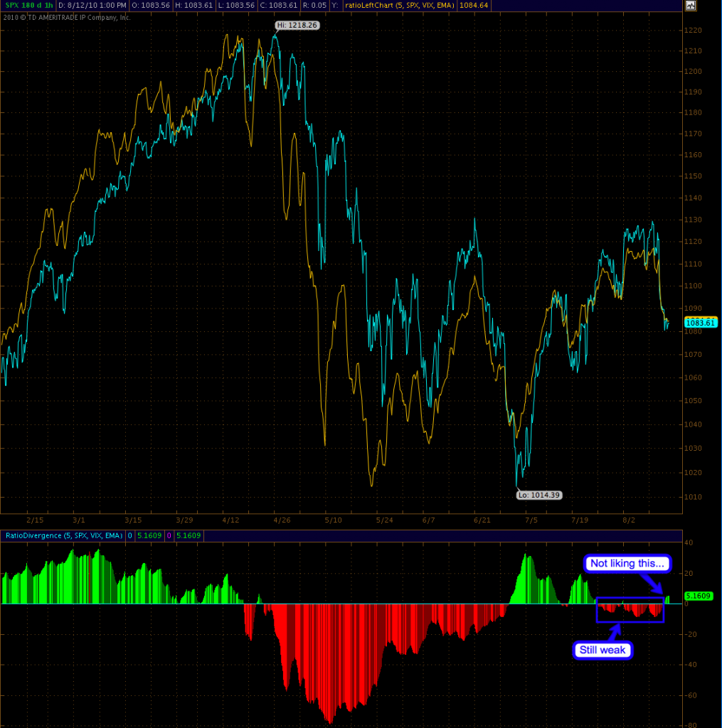Viewport: 722px width, 728px height.
Task: Click the magenta 0 value in indicator header
Action: pyautogui.click(x=169, y=536)
